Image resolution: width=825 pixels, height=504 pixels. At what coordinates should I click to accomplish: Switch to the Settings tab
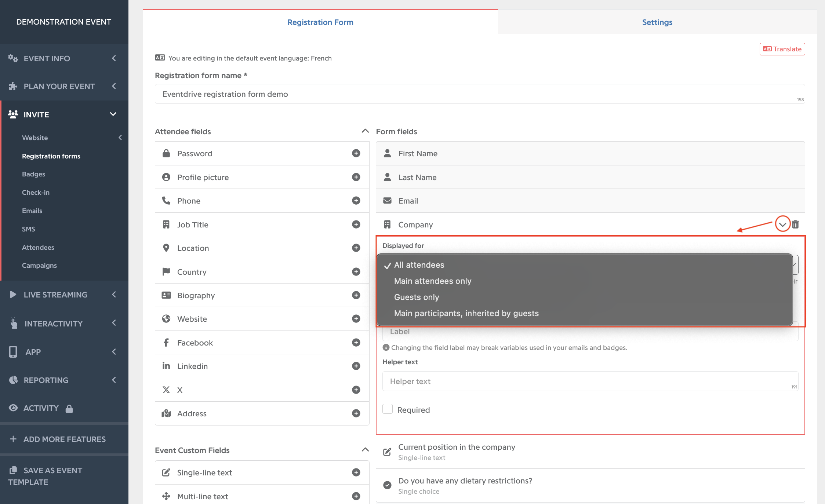pos(657,22)
